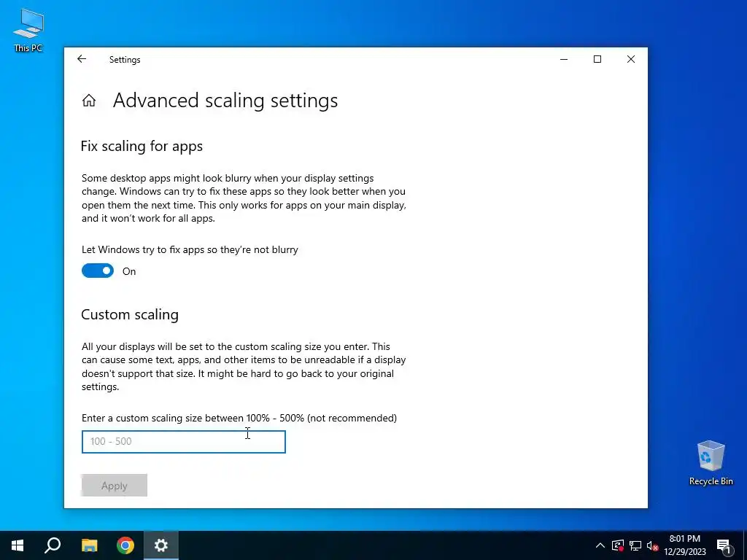Click the 'Fix scaling for apps' heading
747x560 pixels.
(142, 146)
